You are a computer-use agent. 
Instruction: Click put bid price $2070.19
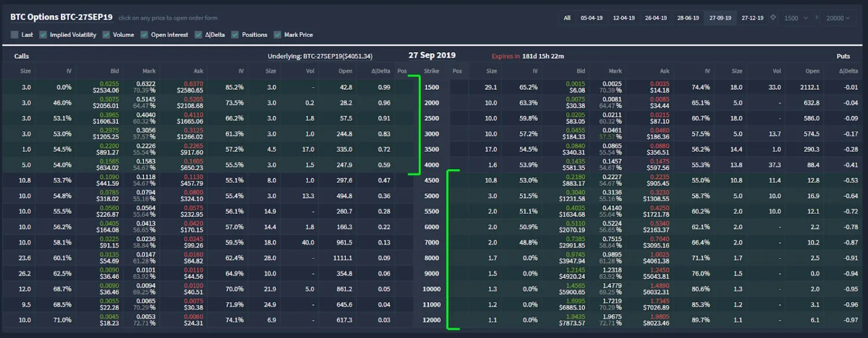coord(571,230)
